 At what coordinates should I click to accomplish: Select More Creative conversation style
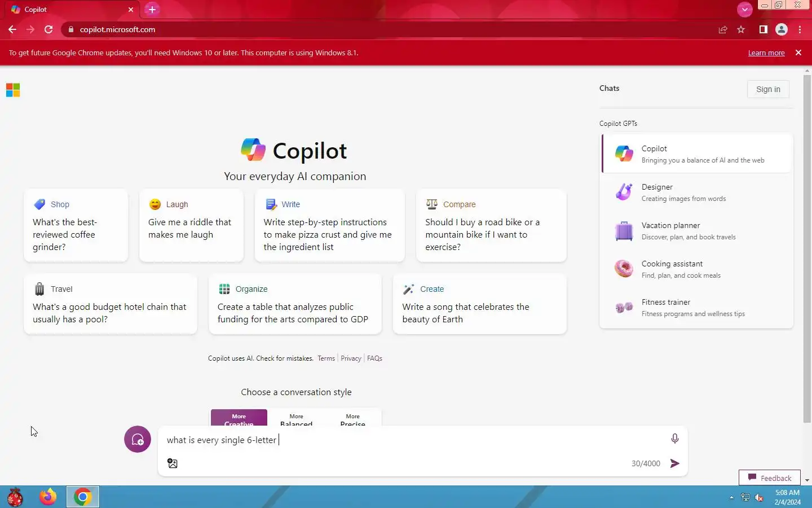239,418
